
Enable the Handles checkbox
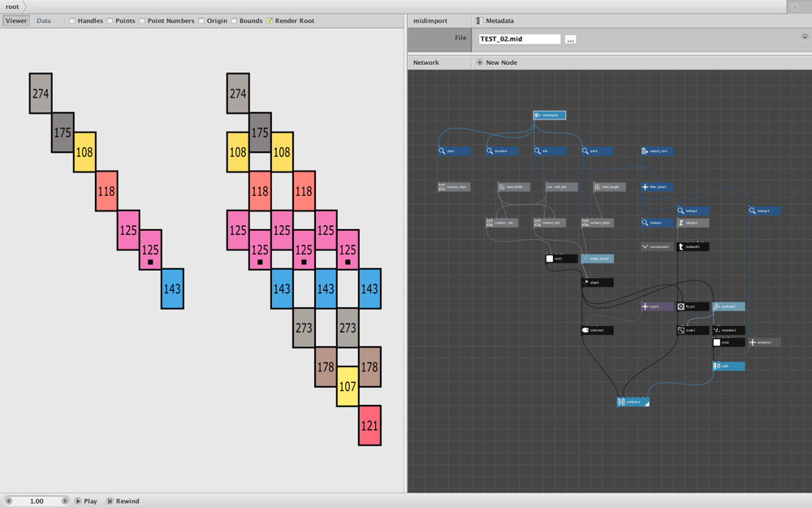[x=72, y=21]
